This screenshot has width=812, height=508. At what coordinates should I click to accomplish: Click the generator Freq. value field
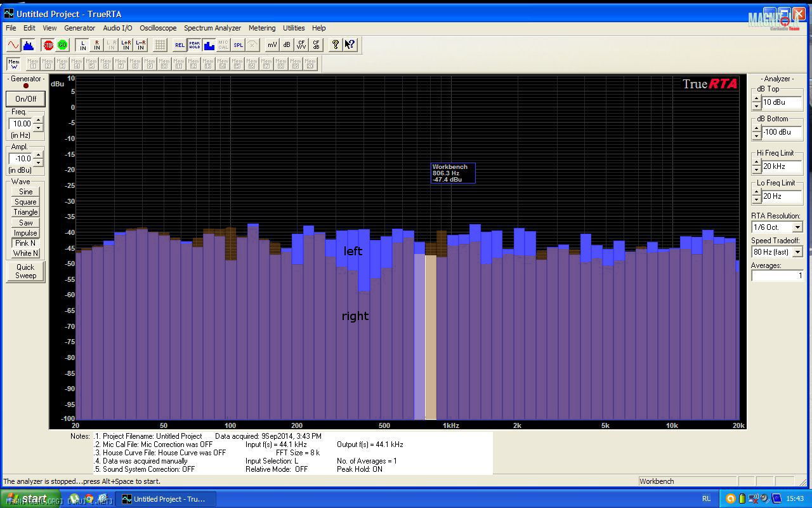point(21,124)
